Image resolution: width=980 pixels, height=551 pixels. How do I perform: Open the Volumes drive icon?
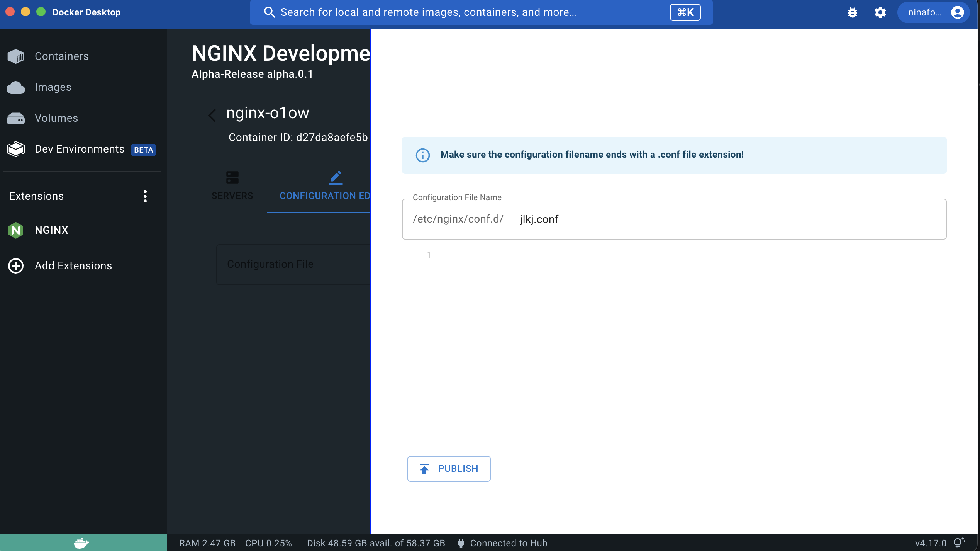(x=16, y=118)
